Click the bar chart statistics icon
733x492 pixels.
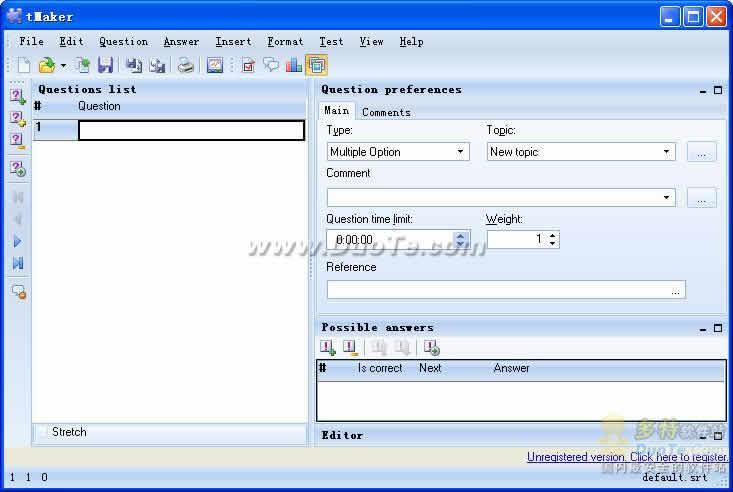[x=293, y=66]
